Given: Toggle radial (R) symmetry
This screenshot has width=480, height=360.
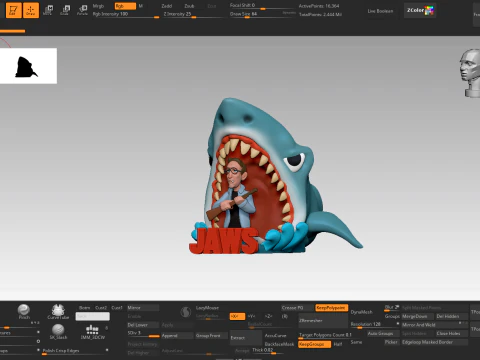Looking at the screenshot, I should coord(285,316).
